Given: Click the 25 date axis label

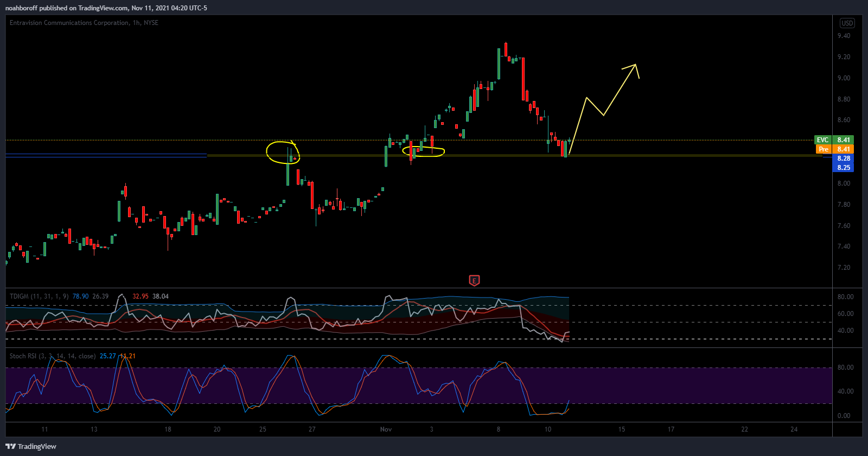Looking at the screenshot, I should (263, 429).
